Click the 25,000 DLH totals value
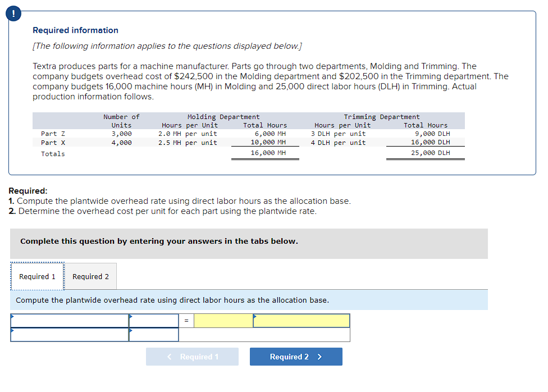548x392 pixels. [x=431, y=153]
